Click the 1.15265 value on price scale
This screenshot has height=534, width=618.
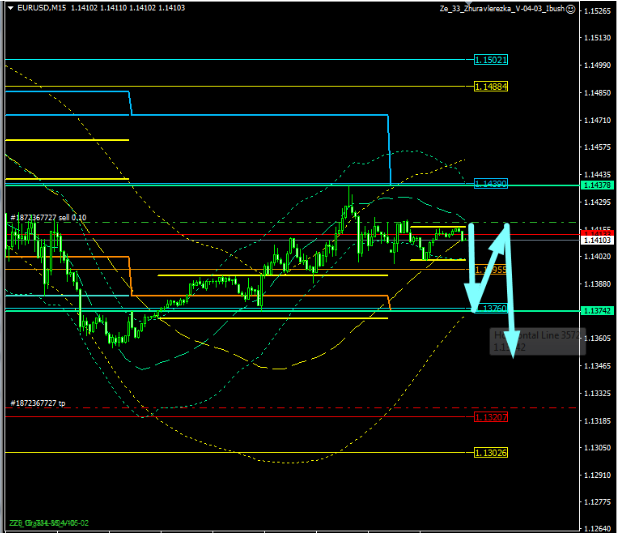point(598,12)
